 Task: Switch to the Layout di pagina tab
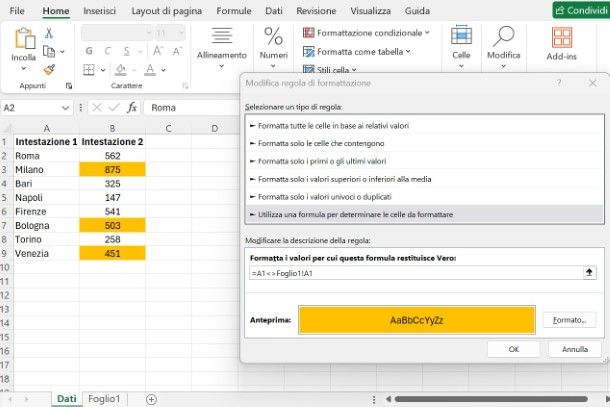pyautogui.click(x=167, y=11)
